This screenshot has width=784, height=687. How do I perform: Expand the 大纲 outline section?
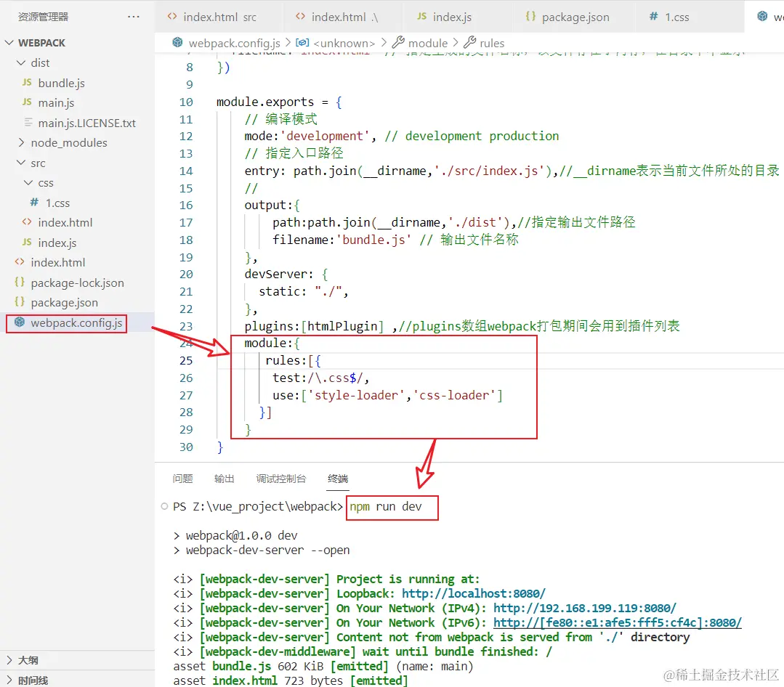coord(9,660)
